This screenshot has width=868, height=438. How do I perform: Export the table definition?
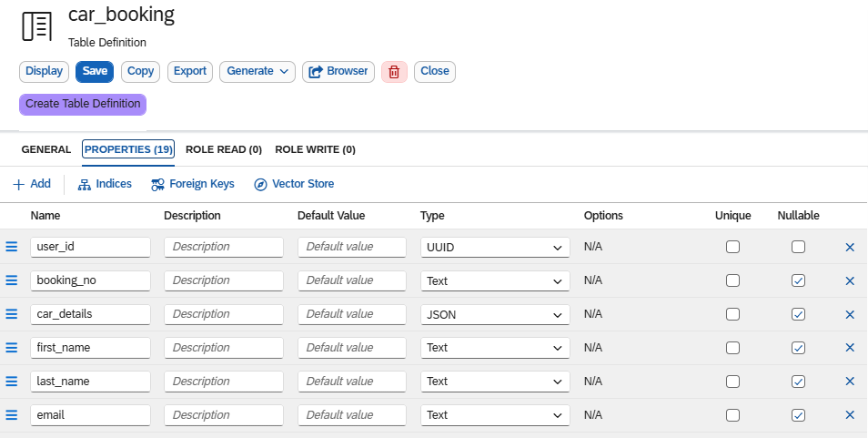point(190,72)
